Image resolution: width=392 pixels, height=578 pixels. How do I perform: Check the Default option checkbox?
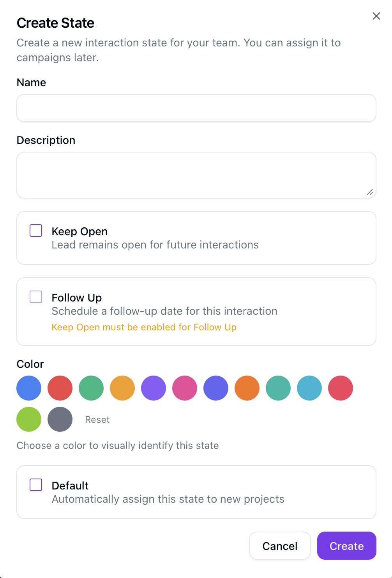click(x=36, y=485)
